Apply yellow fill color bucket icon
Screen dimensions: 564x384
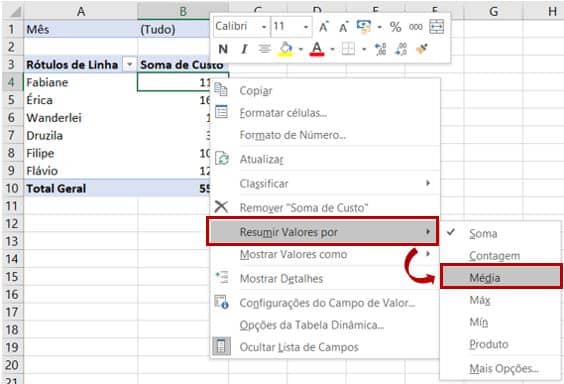(286, 49)
